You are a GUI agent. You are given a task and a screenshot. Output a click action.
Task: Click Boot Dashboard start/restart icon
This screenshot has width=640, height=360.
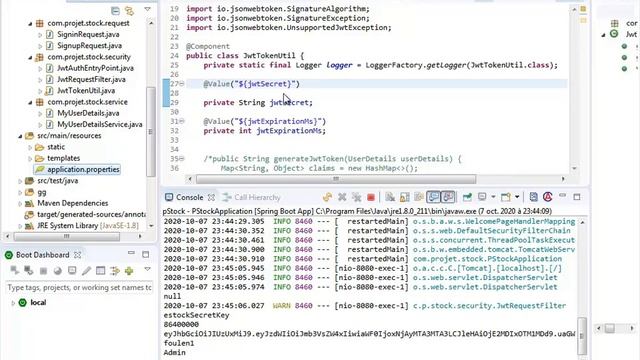tap(15, 271)
